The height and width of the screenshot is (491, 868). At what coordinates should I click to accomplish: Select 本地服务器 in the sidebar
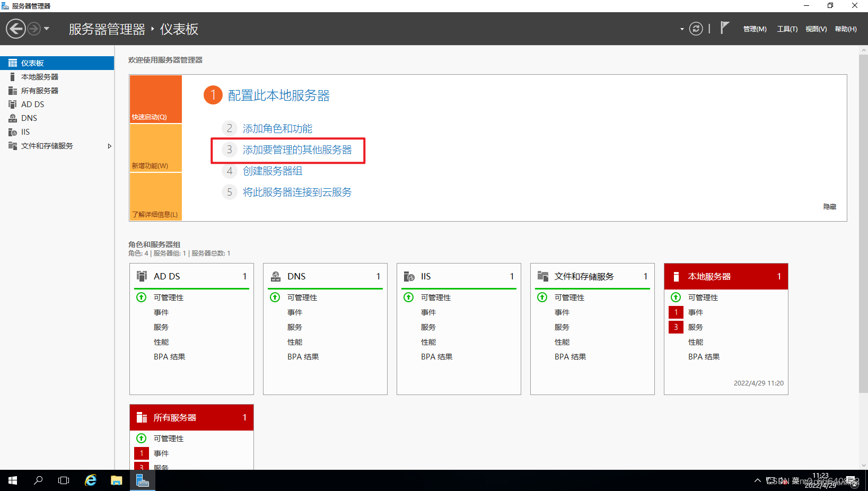coord(57,77)
